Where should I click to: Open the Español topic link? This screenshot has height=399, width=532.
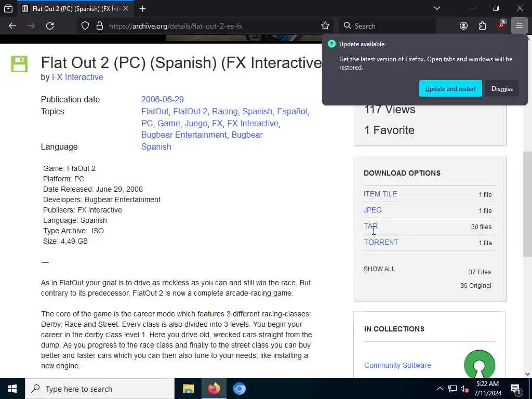tap(292, 111)
